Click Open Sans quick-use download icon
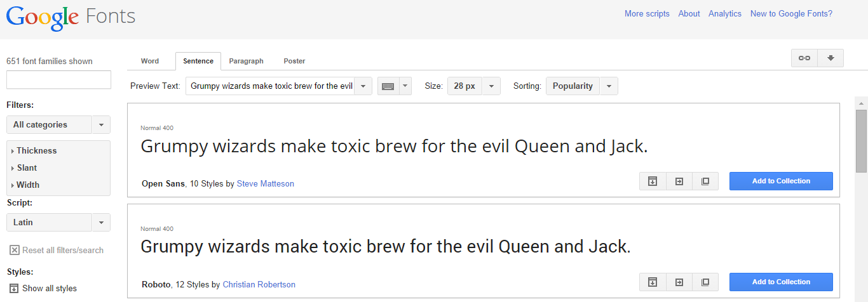The width and height of the screenshot is (868, 302). 653,181
